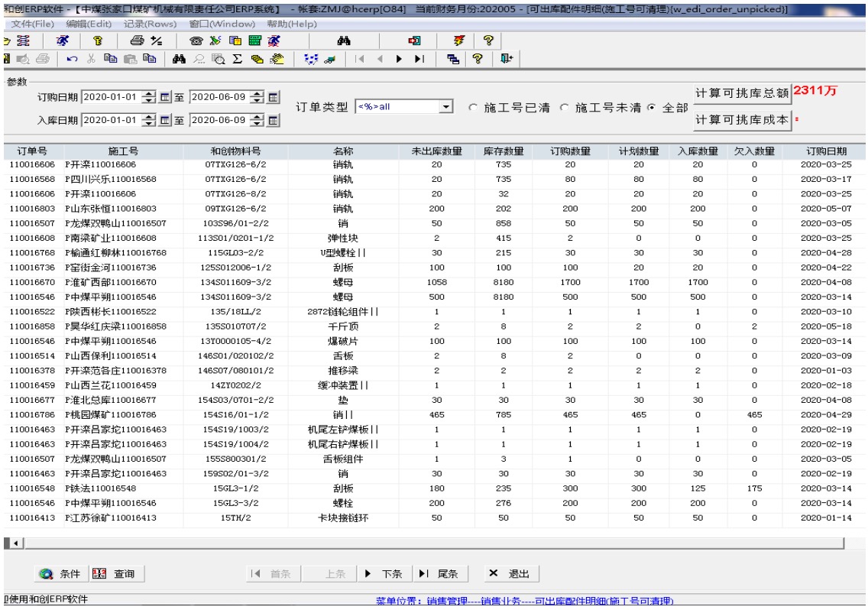The height and width of the screenshot is (610, 868).
Task: Click the binoculars find icon in second toolbar
Action: [x=179, y=59]
